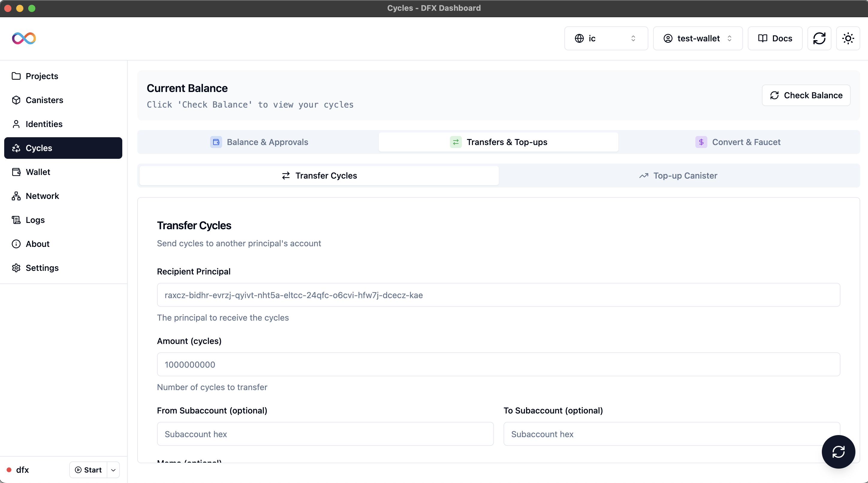Image resolution: width=868 pixels, height=483 pixels.
Task: Go to the Logs section
Action: (35, 220)
